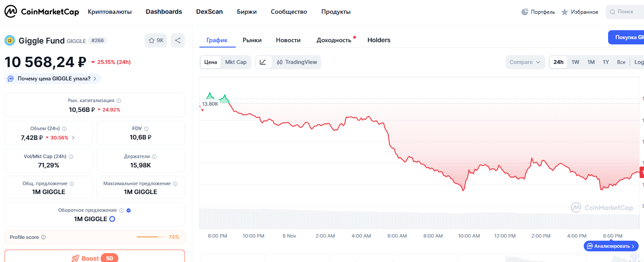Viewport: 644px width, 262px height.
Task: Click the CoinMarketCap logo
Action: pos(42,12)
